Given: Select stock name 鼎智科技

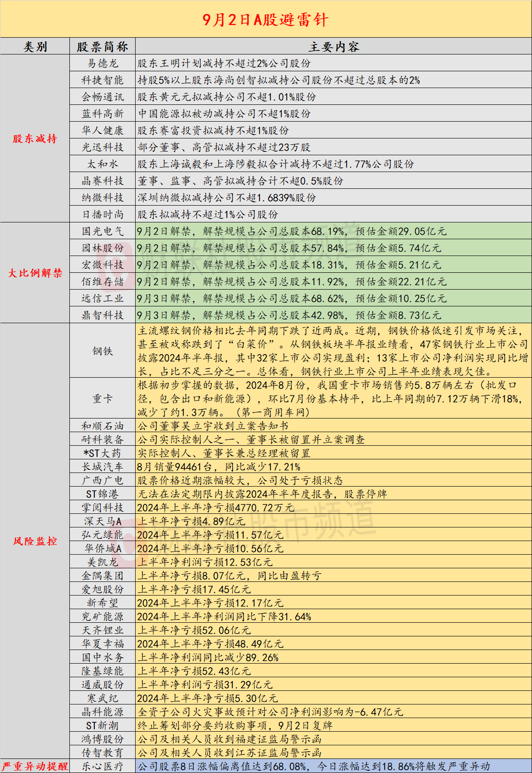Looking at the screenshot, I should (x=102, y=315).
